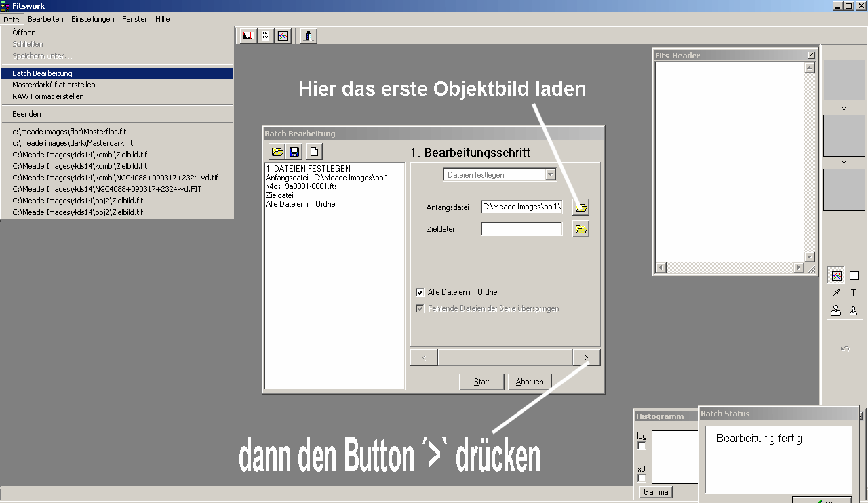Go to previous step with the '<' button

[424, 357]
